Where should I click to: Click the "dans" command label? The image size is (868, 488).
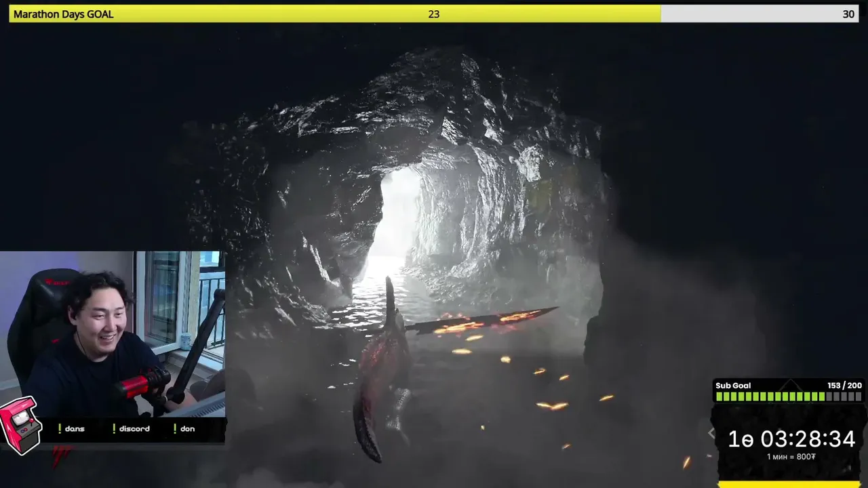(75, 429)
